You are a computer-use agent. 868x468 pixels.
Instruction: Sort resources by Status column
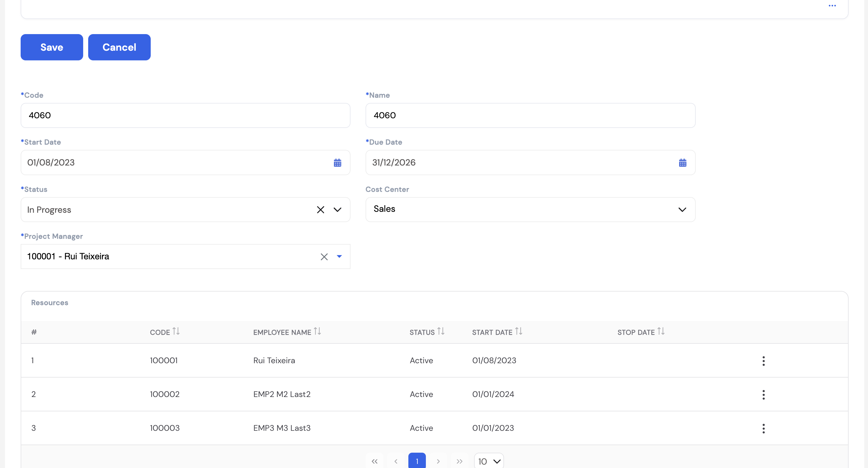(441, 331)
